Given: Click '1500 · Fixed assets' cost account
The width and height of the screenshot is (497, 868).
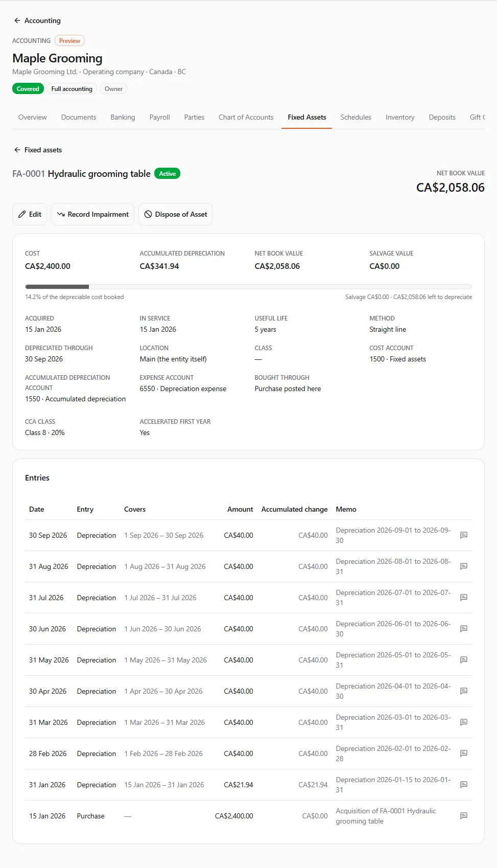Looking at the screenshot, I should pyautogui.click(x=397, y=359).
